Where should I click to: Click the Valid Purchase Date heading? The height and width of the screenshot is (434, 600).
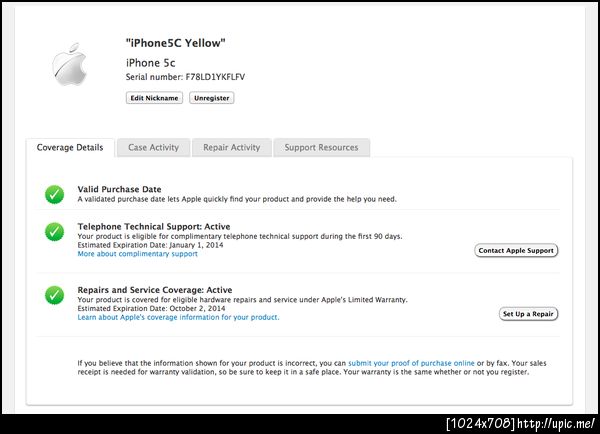point(119,189)
